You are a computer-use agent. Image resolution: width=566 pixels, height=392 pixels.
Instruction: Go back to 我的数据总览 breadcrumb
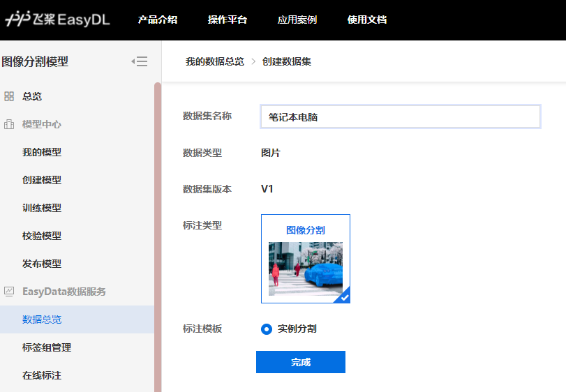215,61
